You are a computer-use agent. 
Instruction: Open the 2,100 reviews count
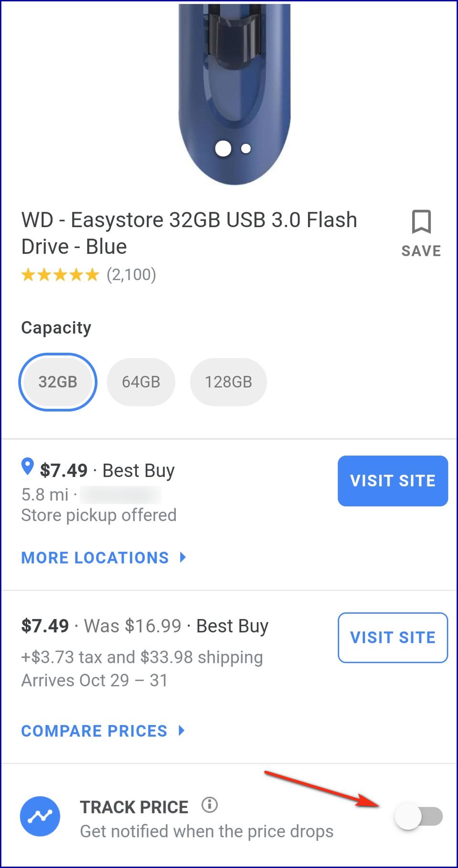pyautogui.click(x=131, y=275)
